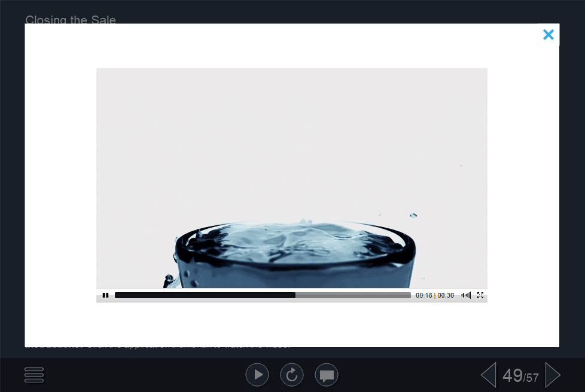Click the slide counter showing 49
This screenshot has height=392, width=585.
[x=513, y=375]
